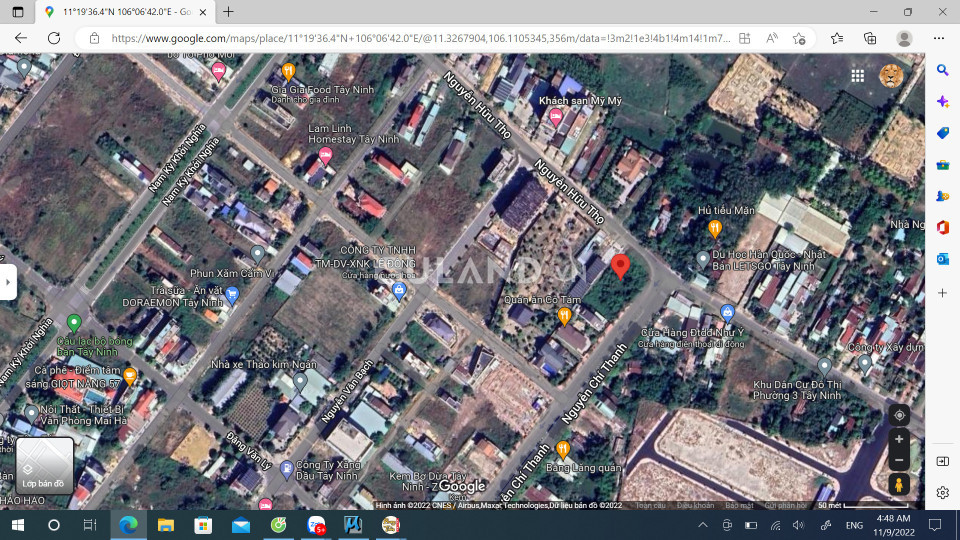Open the taskbar clock and date
This screenshot has height=540, width=960.
(x=893, y=525)
